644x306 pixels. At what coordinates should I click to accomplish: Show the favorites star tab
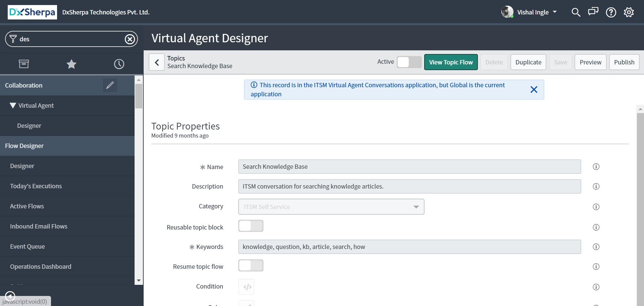point(71,64)
